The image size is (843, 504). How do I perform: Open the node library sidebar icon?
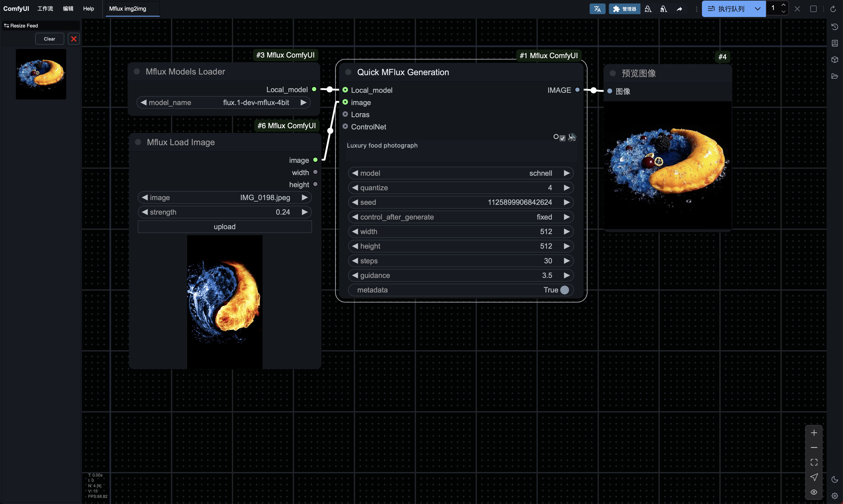tap(835, 43)
